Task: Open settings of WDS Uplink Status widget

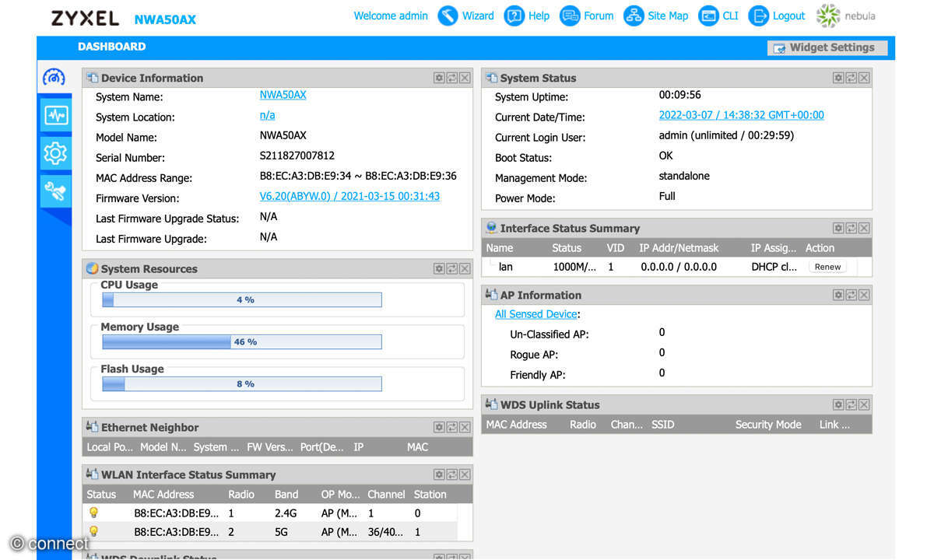Action: tap(838, 404)
